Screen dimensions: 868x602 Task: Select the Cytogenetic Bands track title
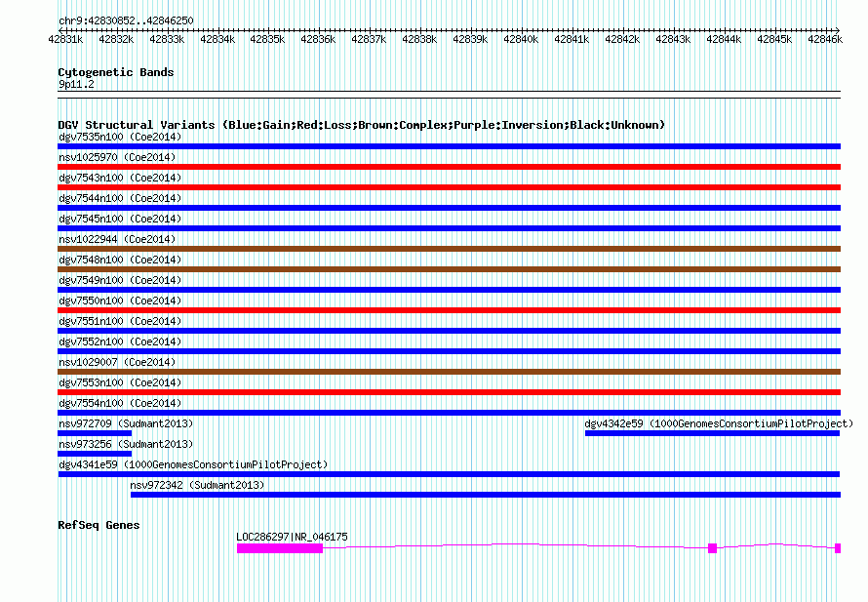point(116,72)
